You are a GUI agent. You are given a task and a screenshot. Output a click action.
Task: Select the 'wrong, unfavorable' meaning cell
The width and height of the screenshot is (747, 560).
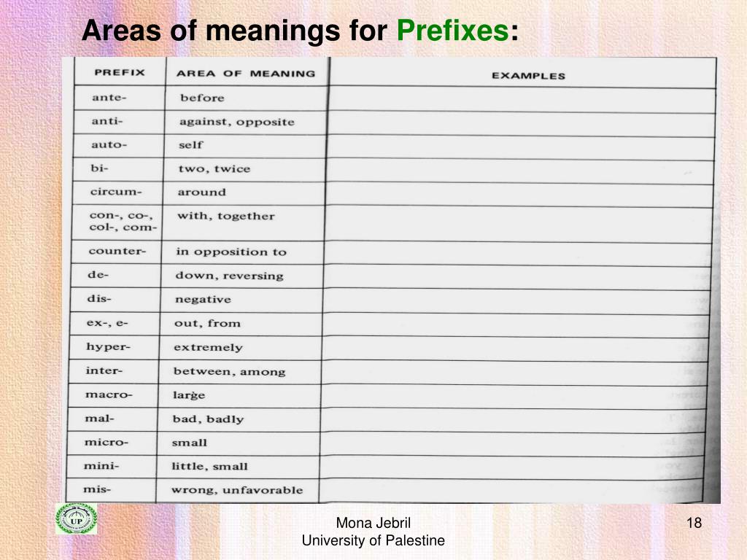237,491
